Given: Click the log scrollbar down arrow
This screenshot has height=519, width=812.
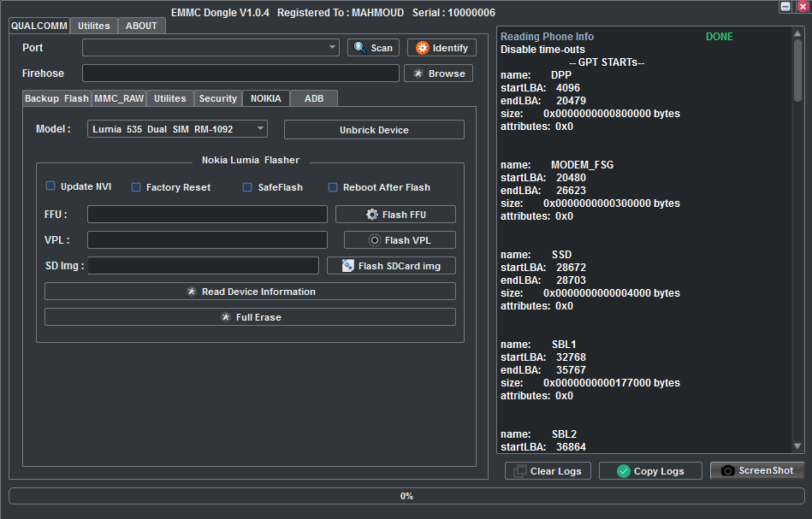Looking at the screenshot, I should click(797, 446).
